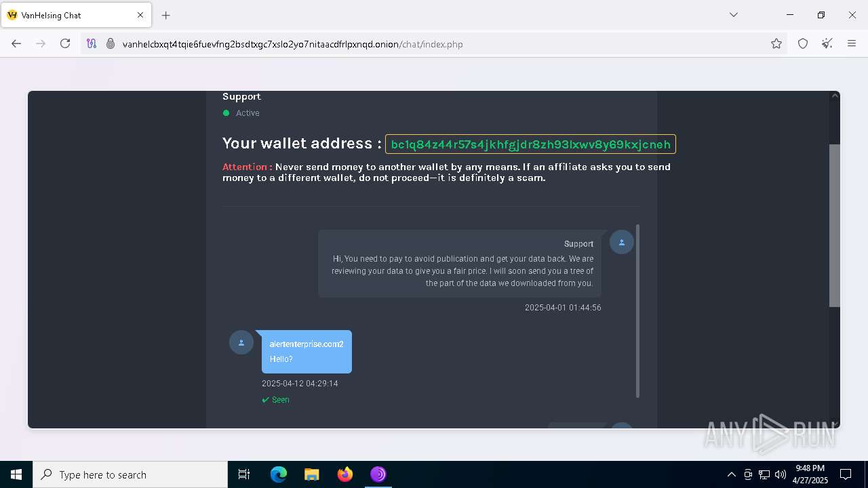Click the green wallet address box
The height and width of the screenshot is (488, 868).
tap(530, 144)
